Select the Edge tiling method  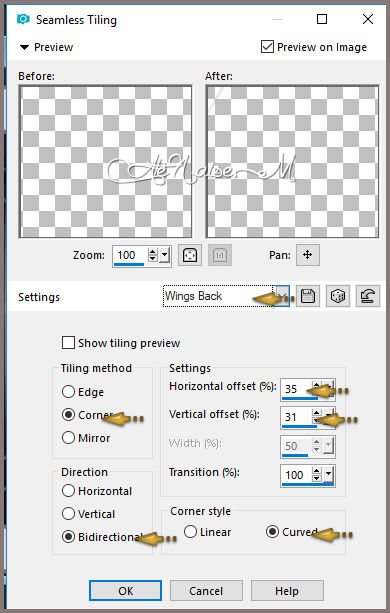68,391
